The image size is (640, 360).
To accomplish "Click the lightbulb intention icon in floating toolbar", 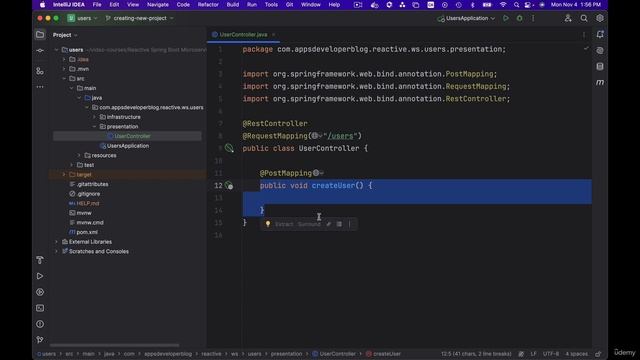I will pyautogui.click(x=268, y=224).
